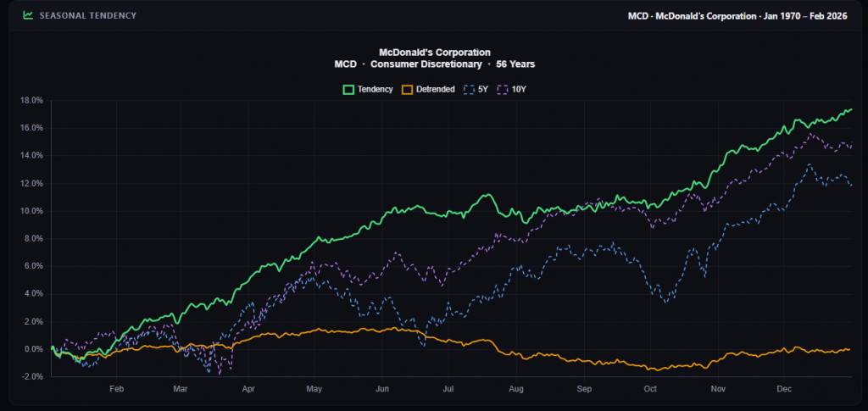Hide the Detrended series via its label

(437, 89)
